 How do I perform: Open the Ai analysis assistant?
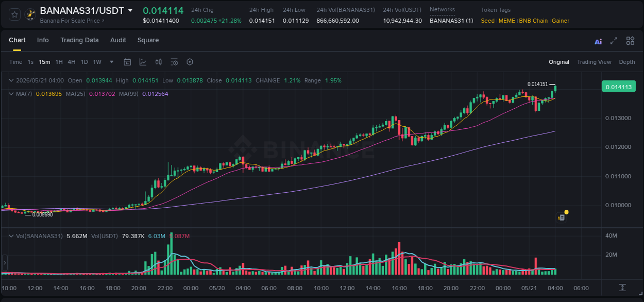coord(598,41)
